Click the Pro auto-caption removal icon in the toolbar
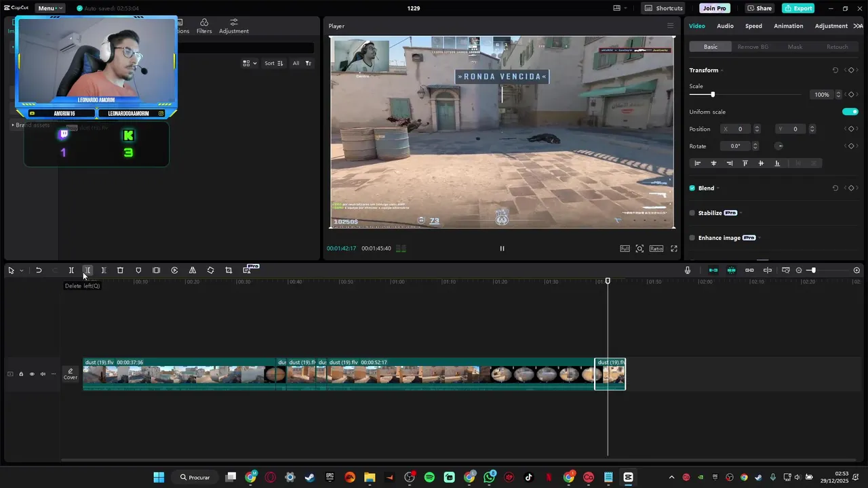This screenshot has height=488, width=868. pos(248,270)
